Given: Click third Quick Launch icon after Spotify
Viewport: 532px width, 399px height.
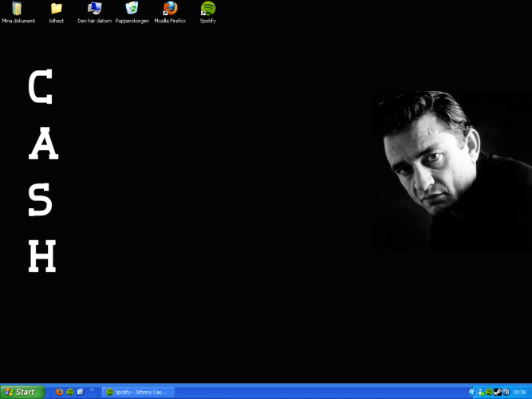Looking at the screenshot, I should coord(80,392).
